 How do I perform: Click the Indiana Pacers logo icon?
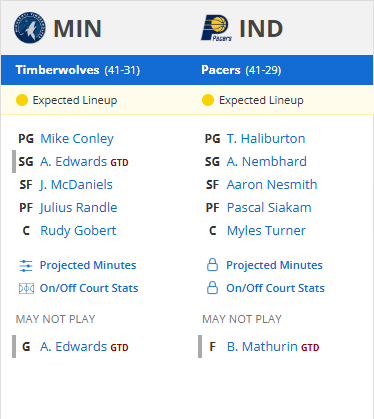click(216, 28)
